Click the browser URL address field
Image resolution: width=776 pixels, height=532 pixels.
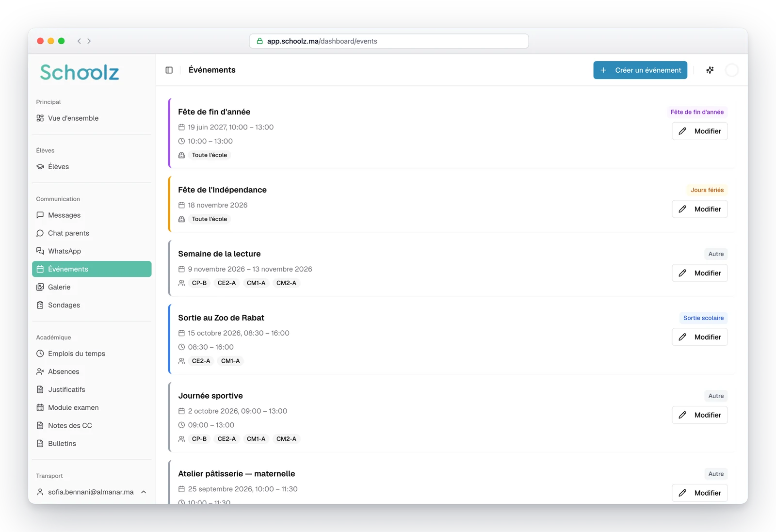tap(388, 41)
